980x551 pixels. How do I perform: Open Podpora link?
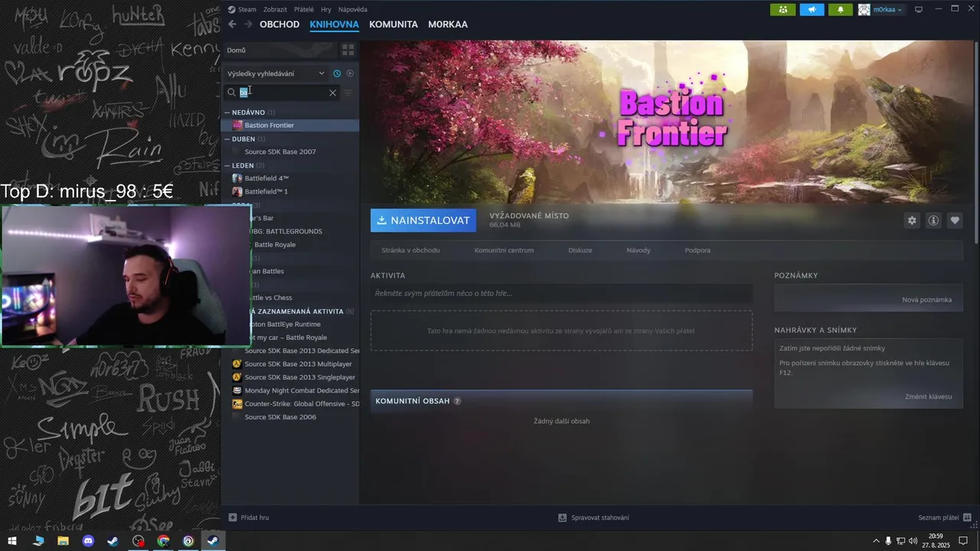click(697, 250)
